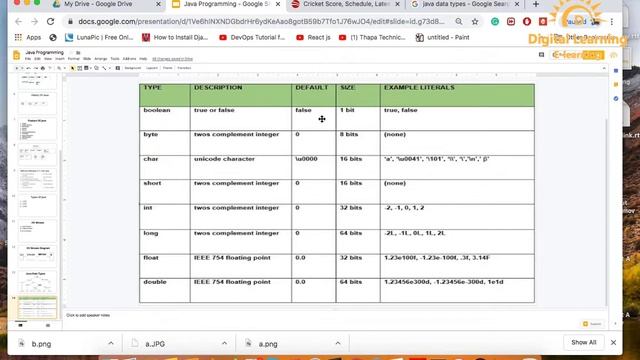Screen dimensions: 640x360
Task: Expand options for b.png download
Action: coord(111,343)
